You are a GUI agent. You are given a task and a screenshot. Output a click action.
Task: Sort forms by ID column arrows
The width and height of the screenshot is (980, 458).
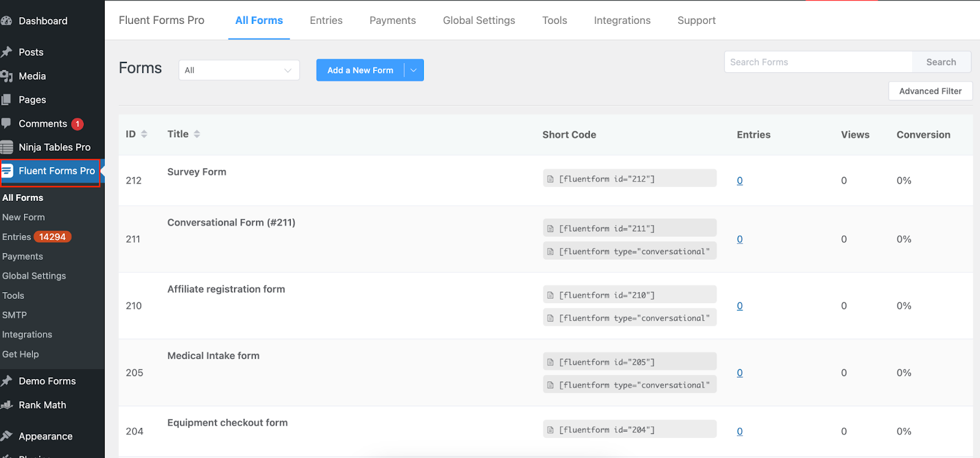point(145,134)
